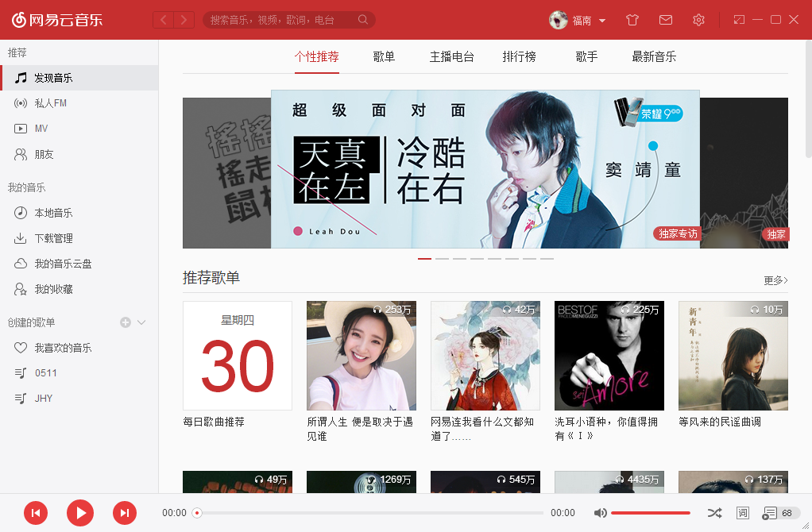
Task: Open 我的音乐云盘 in the sidebar
Action: (x=79, y=264)
